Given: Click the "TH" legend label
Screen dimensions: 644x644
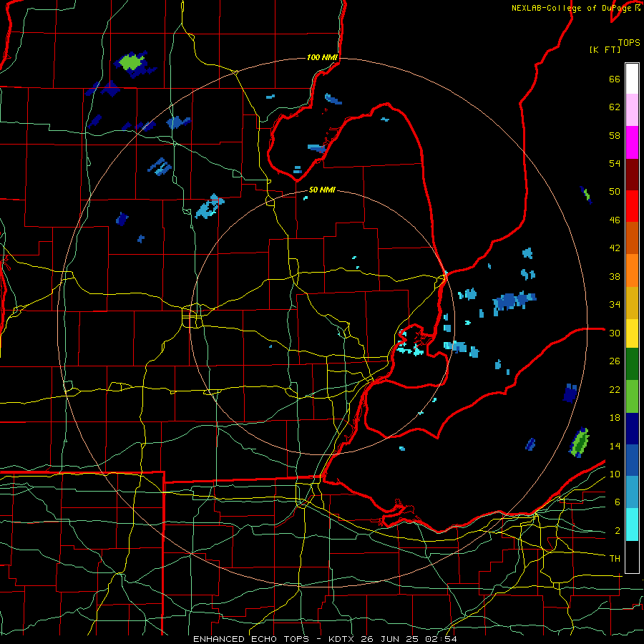Looking at the screenshot, I should point(615,559).
